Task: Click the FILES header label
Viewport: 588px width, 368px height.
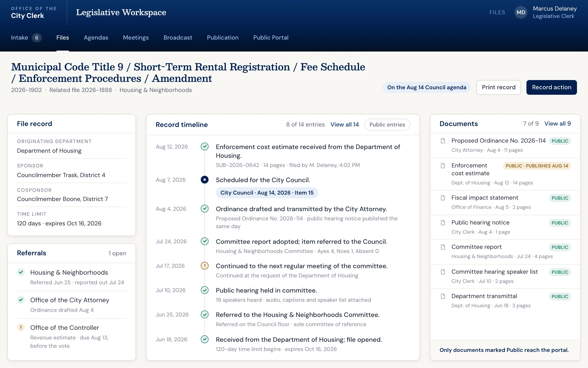Action: click(x=497, y=12)
